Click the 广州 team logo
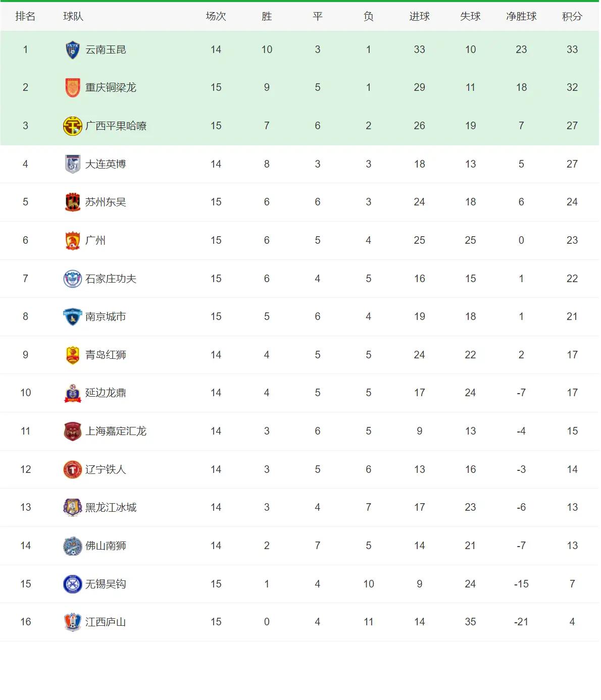 click(73, 240)
